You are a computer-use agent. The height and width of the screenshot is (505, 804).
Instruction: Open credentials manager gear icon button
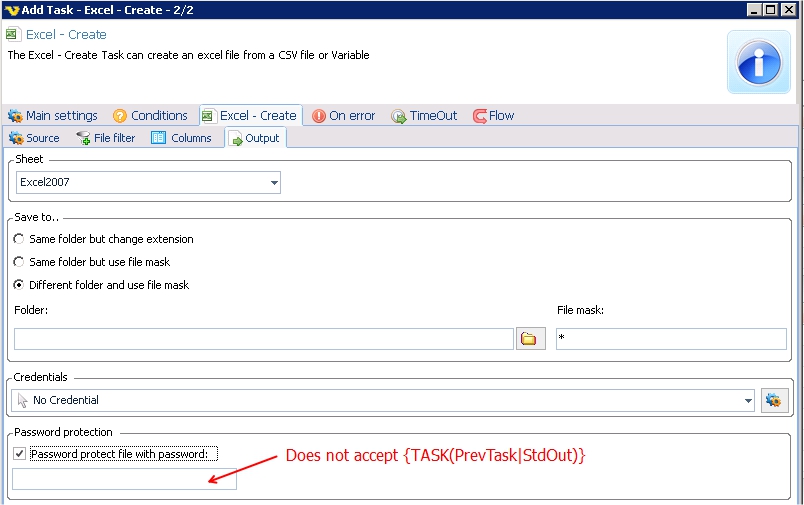coord(773,400)
